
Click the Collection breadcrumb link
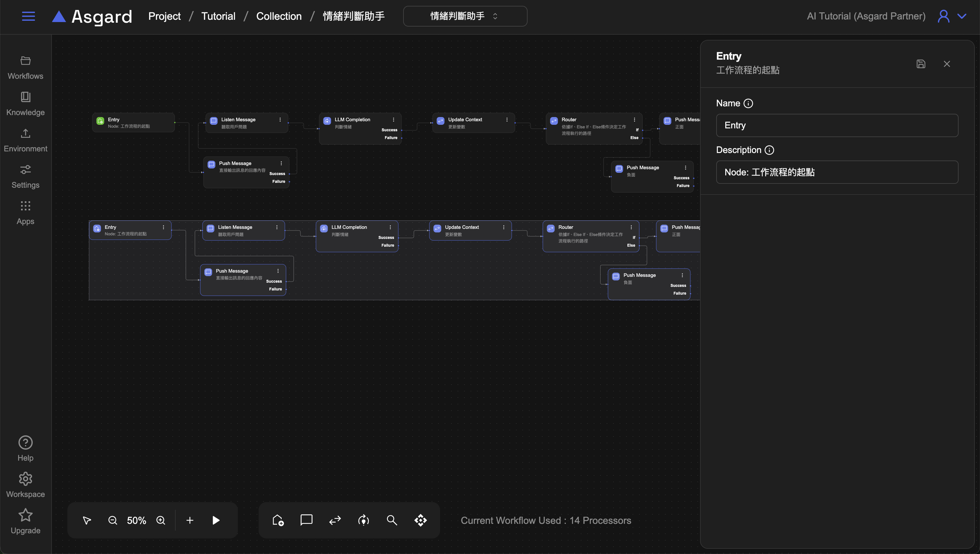(278, 16)
